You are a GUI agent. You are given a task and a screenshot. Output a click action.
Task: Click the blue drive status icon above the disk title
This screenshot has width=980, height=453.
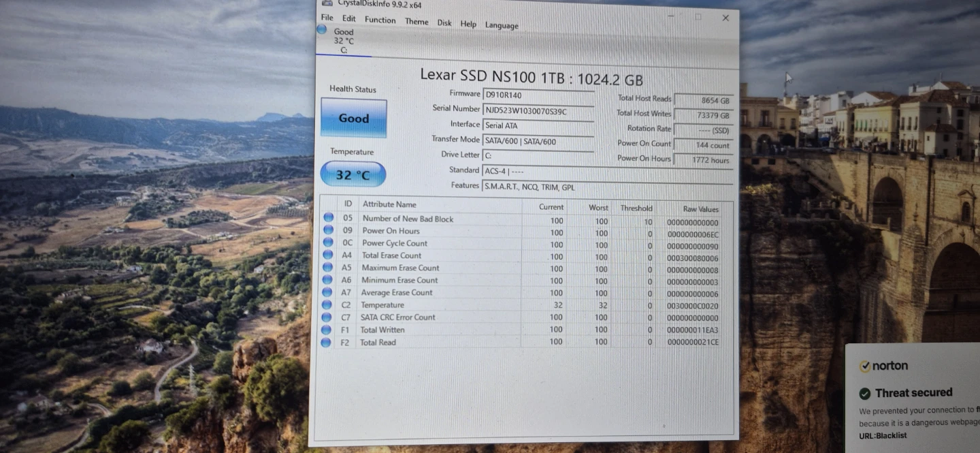pos(322,29)
